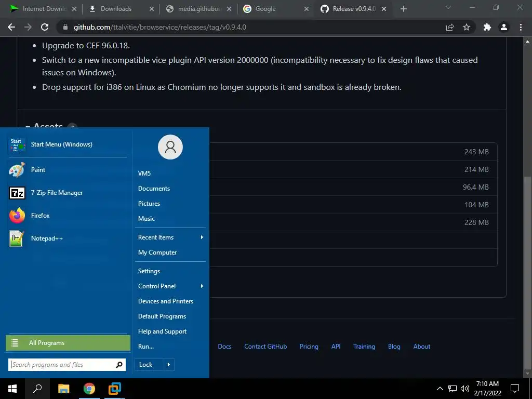
Task: Switch to Chrome on the taskbar
Action: 89,389
